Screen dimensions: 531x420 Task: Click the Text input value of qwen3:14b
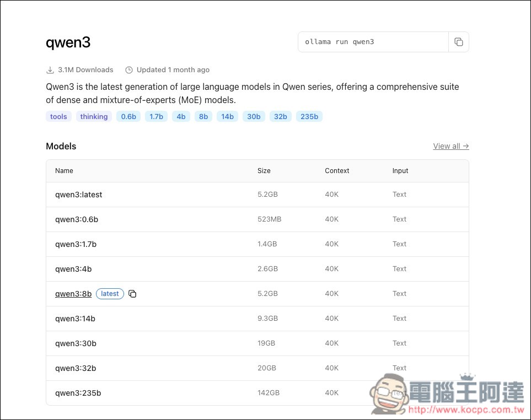[399, 319]
